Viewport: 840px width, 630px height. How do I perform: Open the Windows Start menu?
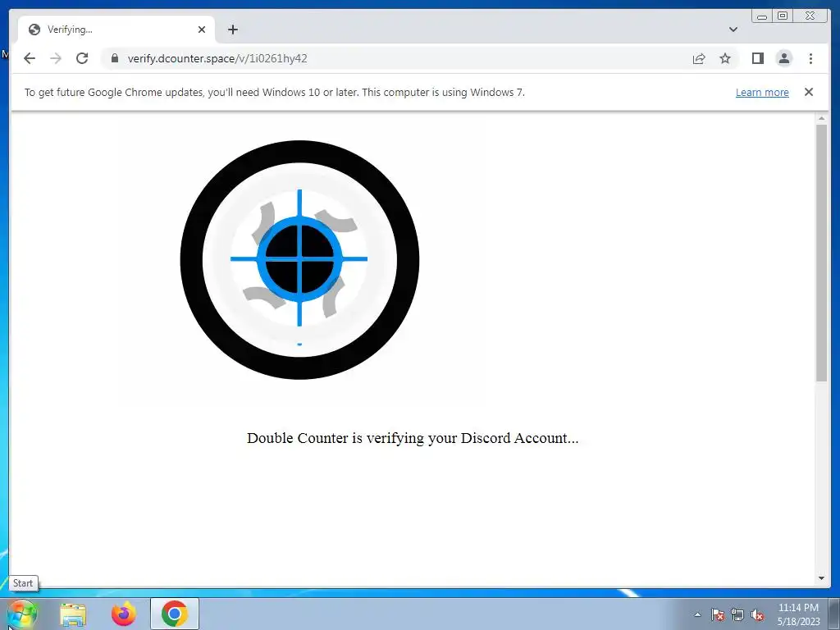(21, 614)
